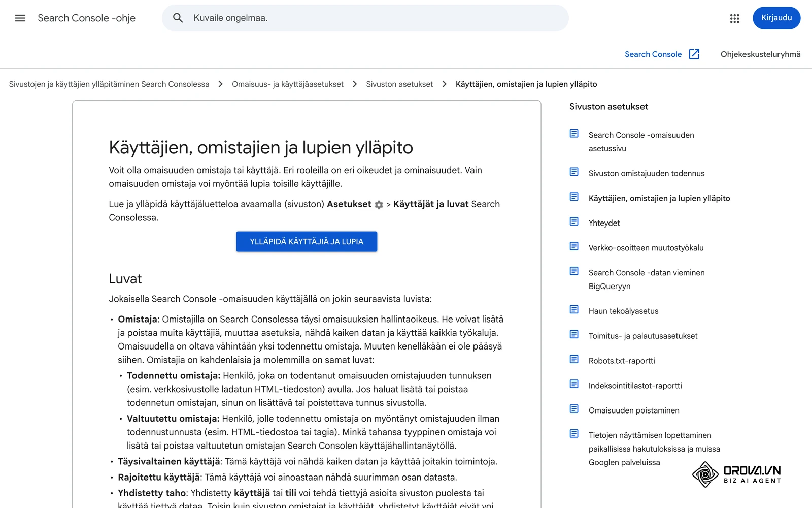This screenshot has width=812, height=508.
Task: Click the document icon beside Yhteydet
Action: pyautogui.click(x=574, y=221)
